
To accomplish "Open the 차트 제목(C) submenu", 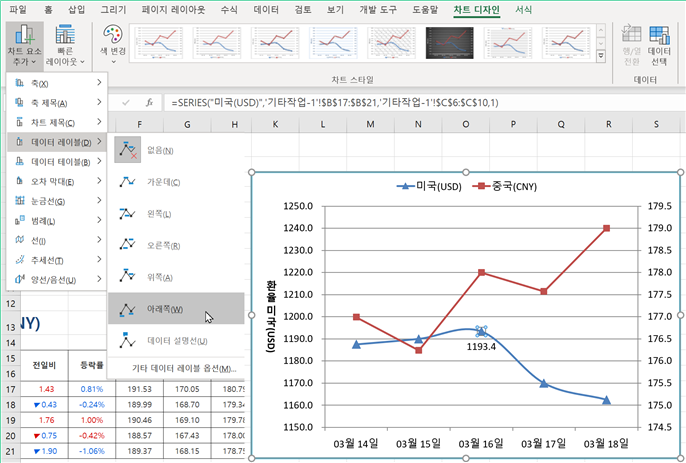I will 57,123.
